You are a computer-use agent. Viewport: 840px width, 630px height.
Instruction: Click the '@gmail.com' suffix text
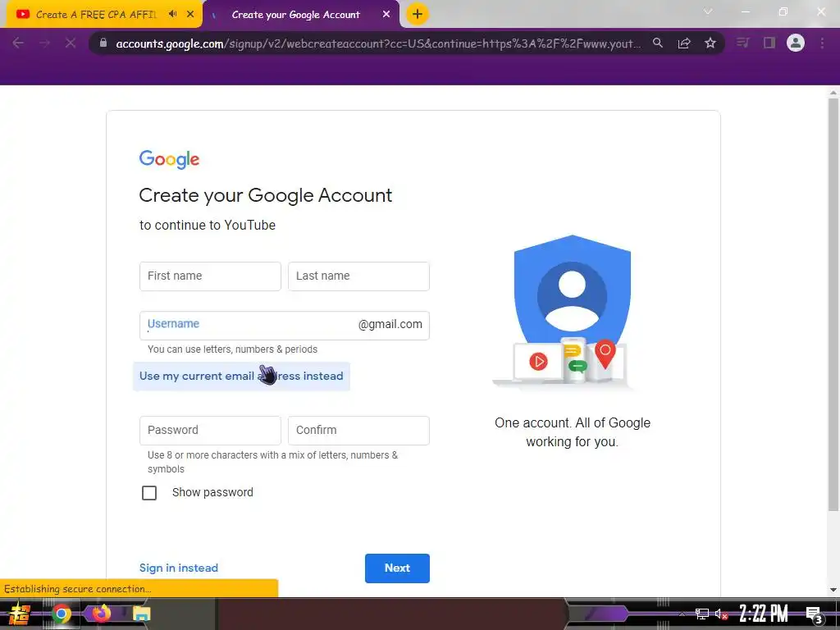coord(390,325)
